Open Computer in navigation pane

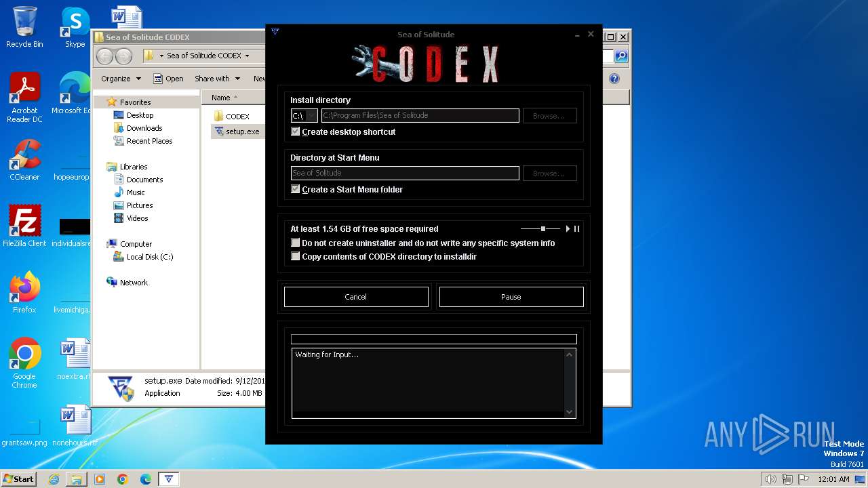click(x=136, y=244)
